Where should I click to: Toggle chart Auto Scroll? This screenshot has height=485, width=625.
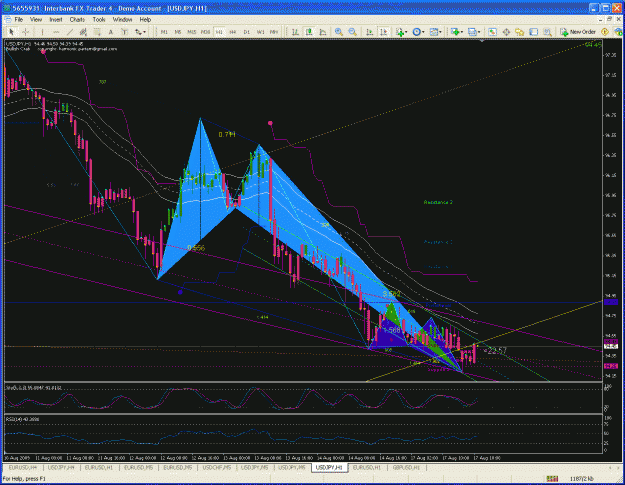[x=370, y=32]
